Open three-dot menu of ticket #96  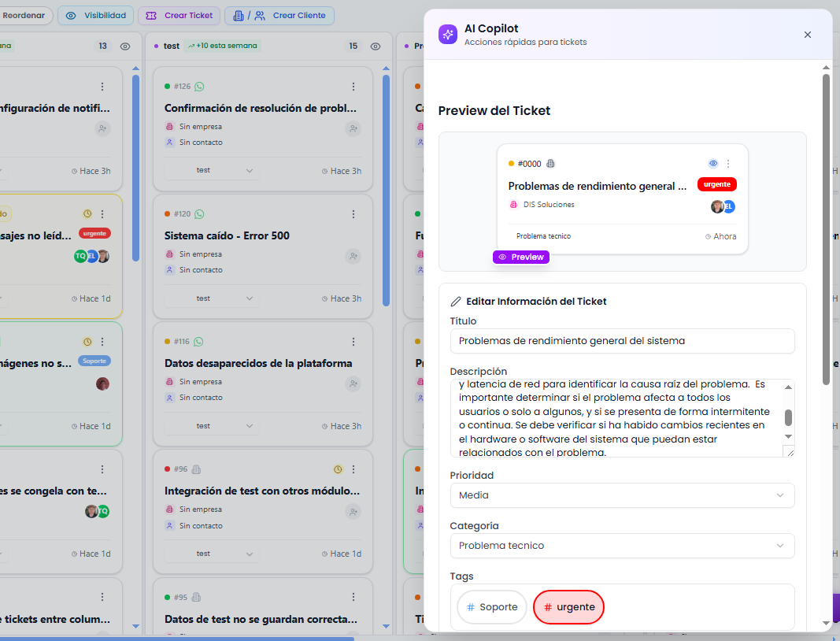(x=353, y=469)
